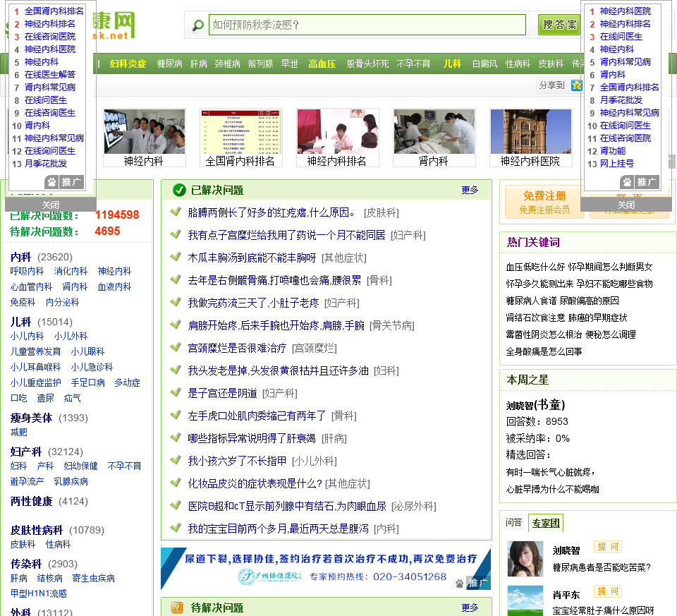The height and width of the screenshot is (616, 677).
Task: Open 白癜风 in navigation bar
Action: tap(485, 64)
